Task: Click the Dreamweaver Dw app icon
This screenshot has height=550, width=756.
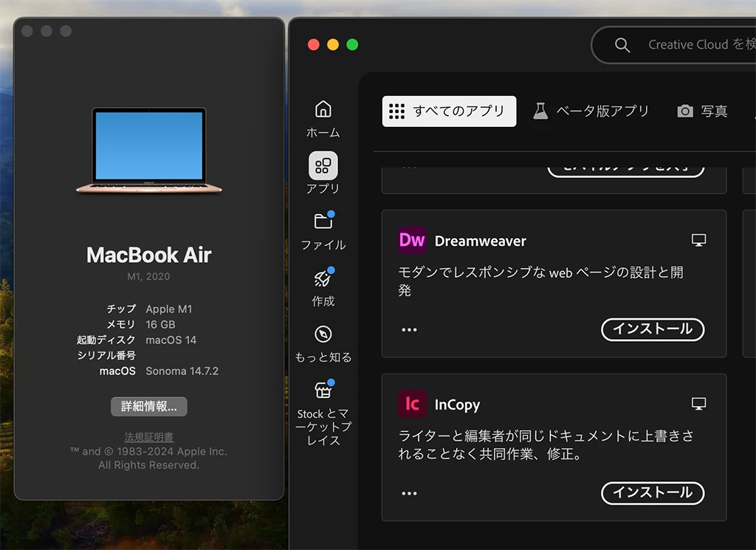Action: [412, 240]
